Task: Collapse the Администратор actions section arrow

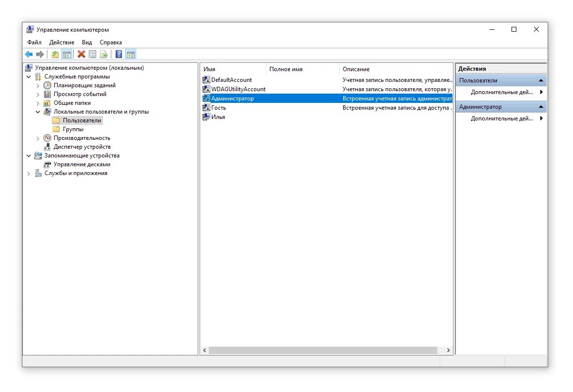Action: (541, 107)
